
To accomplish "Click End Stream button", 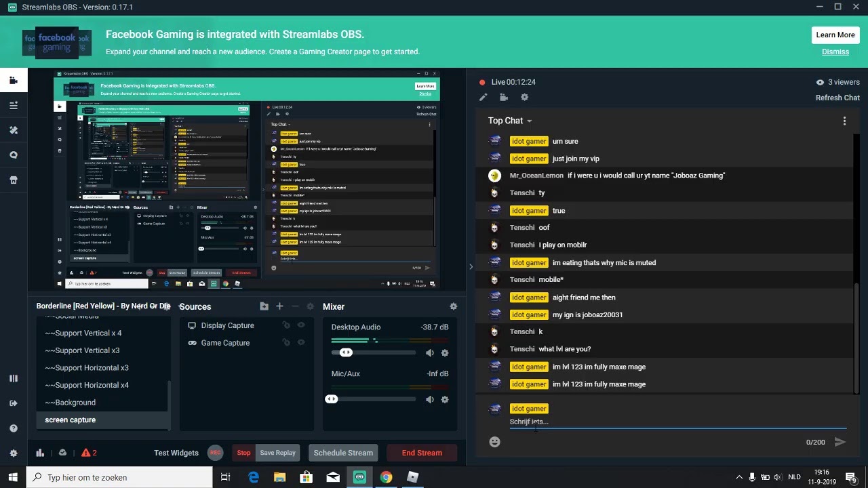I will pyautogui.click(x=422, y=453).
